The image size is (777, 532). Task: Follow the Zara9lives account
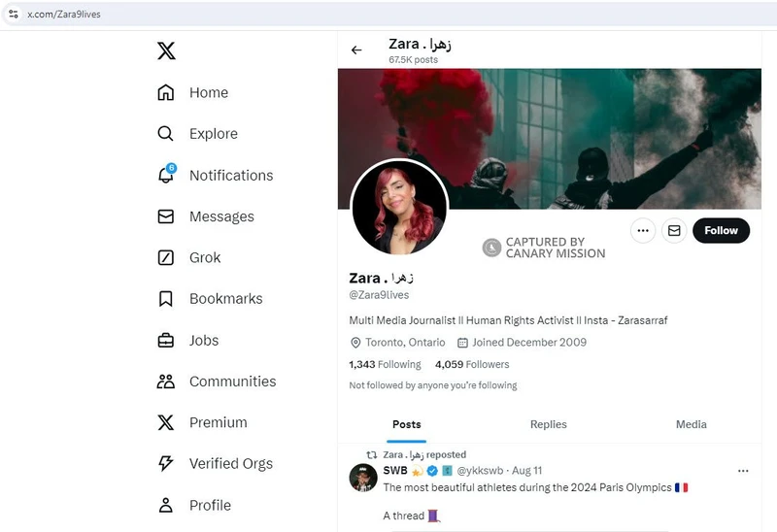[x=721, y=230]
